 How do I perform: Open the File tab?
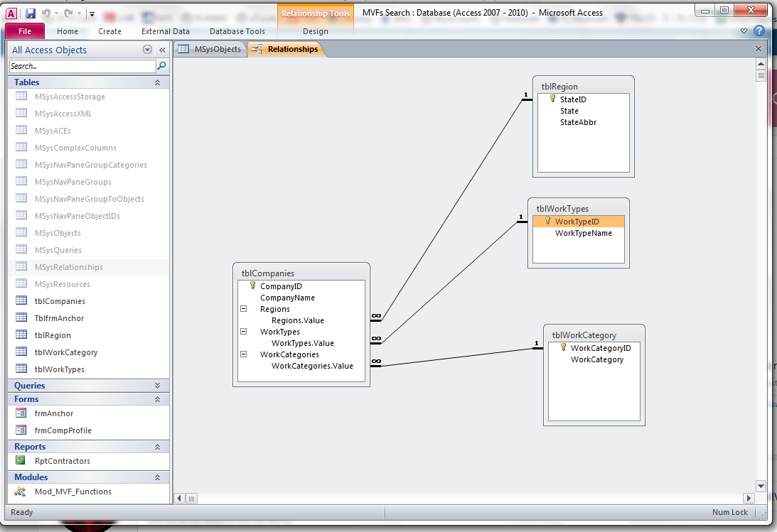click(x=25, y=31)
